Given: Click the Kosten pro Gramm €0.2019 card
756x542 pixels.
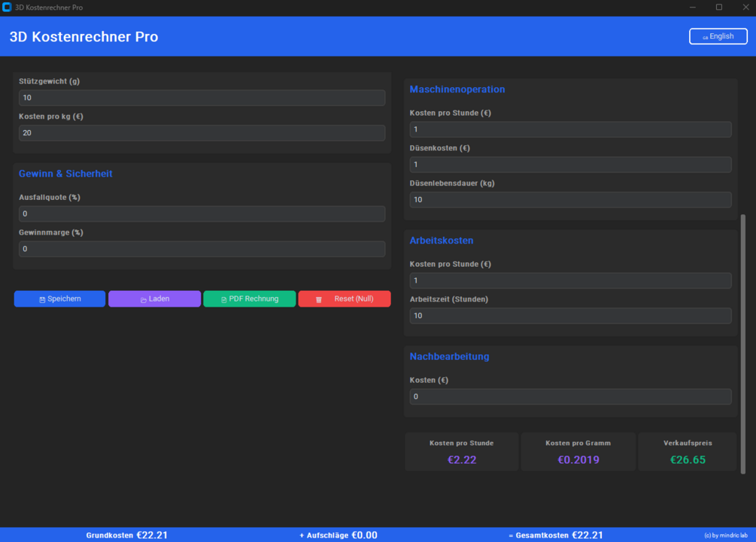Looking at the screenshot, I should (x=578, y=452).
